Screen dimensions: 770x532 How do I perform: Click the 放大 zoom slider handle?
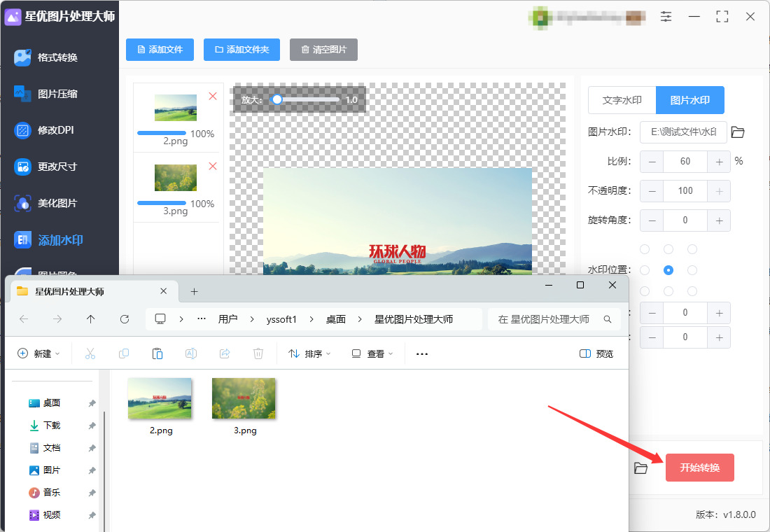(x=277, y=99)
